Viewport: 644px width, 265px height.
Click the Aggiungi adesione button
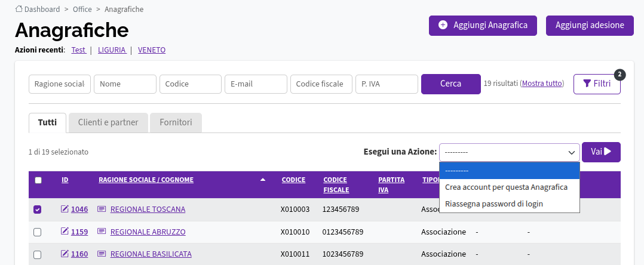(590, 26)
